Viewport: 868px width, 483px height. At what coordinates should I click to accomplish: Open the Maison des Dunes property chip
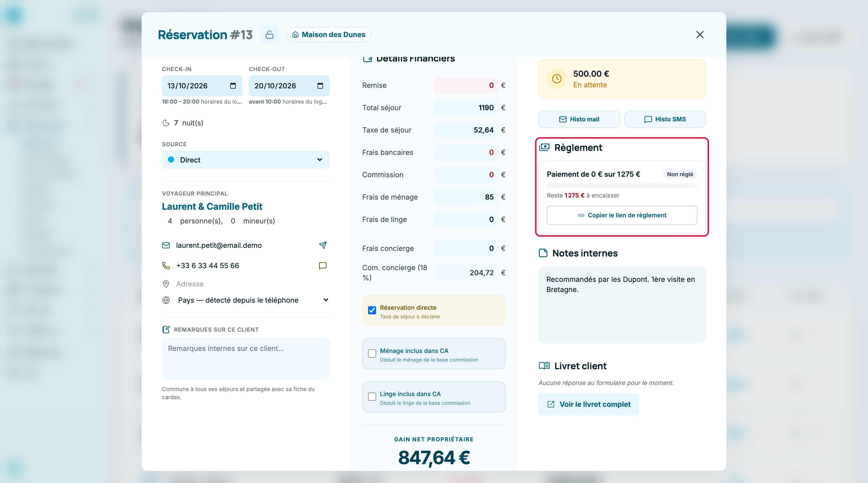click(328, 34)
